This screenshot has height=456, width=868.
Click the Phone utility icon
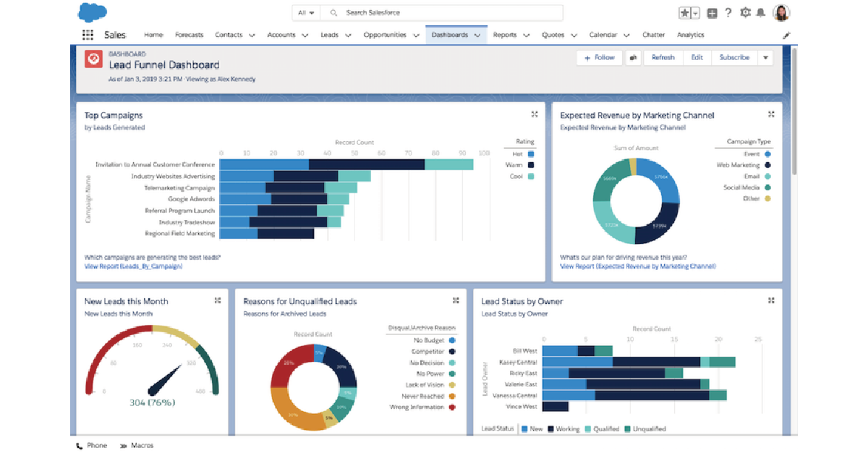click(x=80, y=446)
